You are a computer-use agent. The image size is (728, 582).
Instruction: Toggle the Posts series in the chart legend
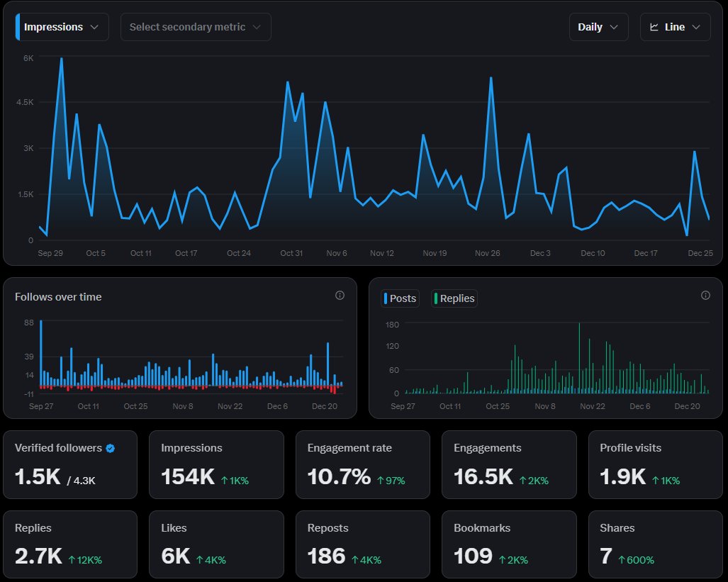(x=400, y=298)
